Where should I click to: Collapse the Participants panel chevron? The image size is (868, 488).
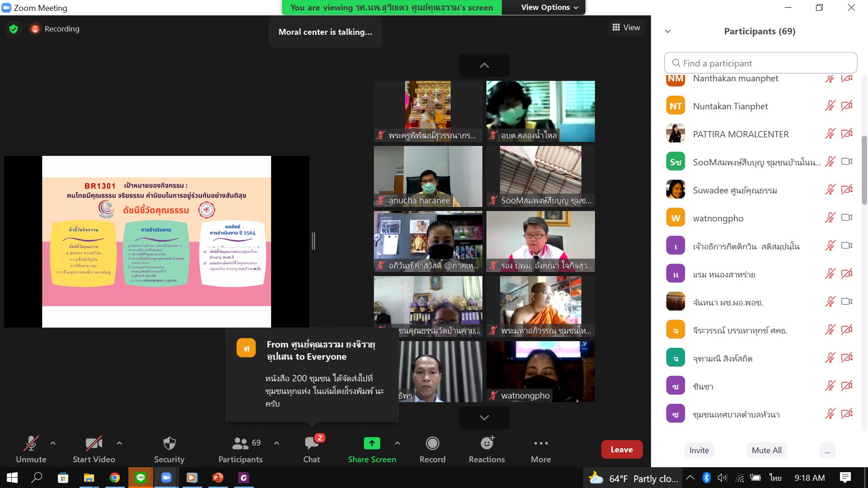pyautogui.click(x=668, y=31)
